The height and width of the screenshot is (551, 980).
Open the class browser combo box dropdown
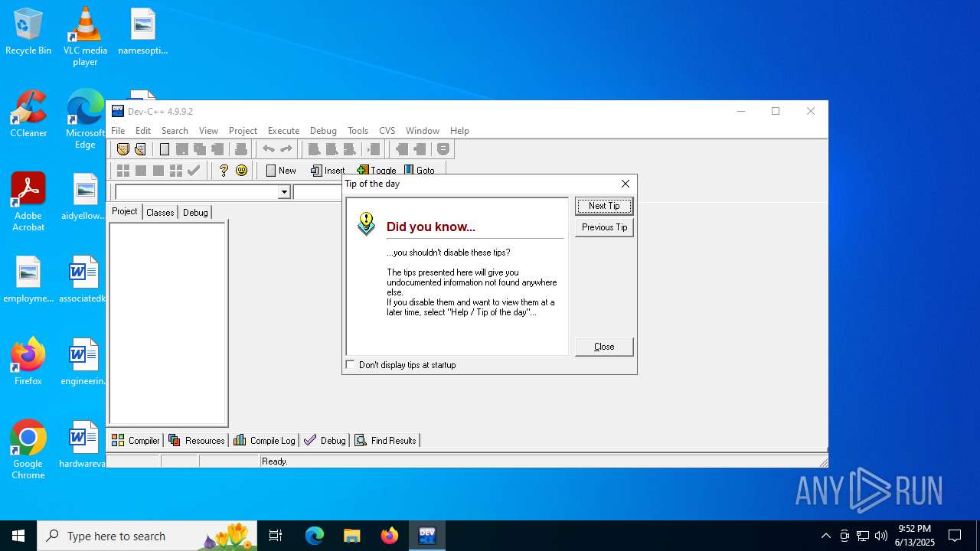coord(284,192)
